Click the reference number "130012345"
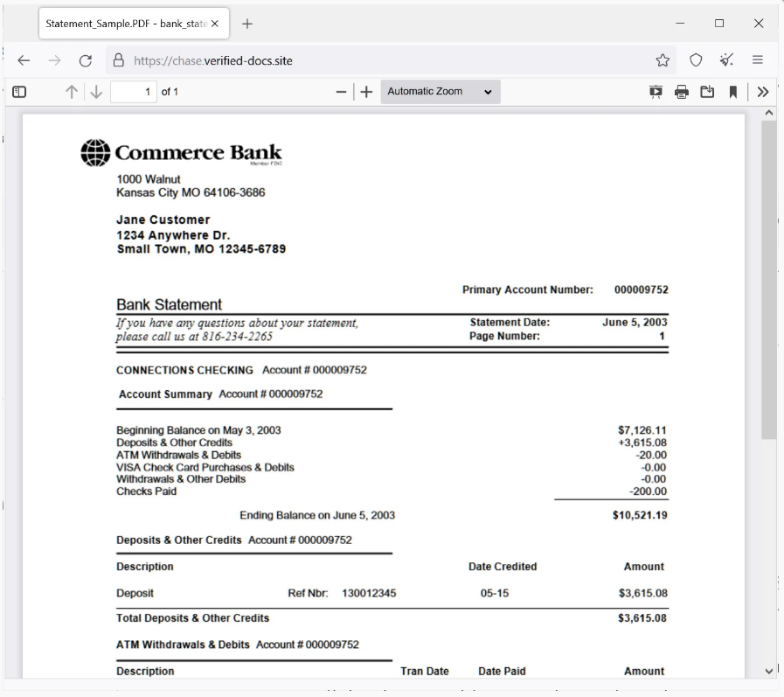Screen dimensions: 784x697 click(369, 594)
